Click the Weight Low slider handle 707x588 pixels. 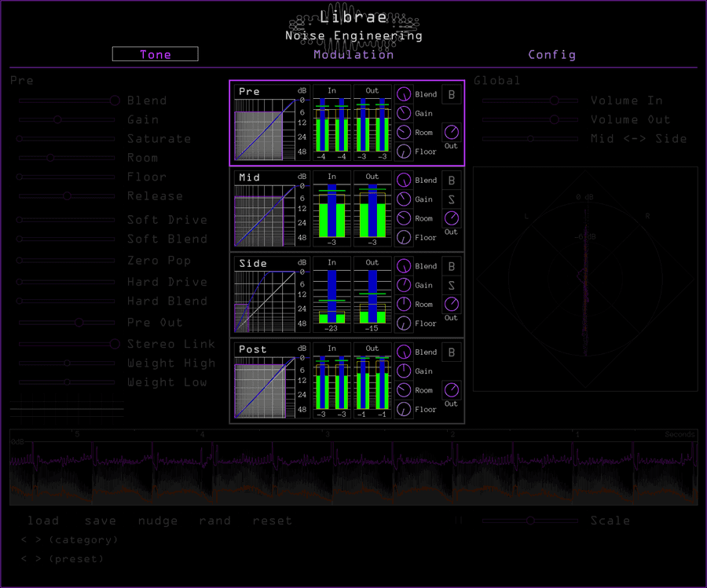(x=67, y=382)
